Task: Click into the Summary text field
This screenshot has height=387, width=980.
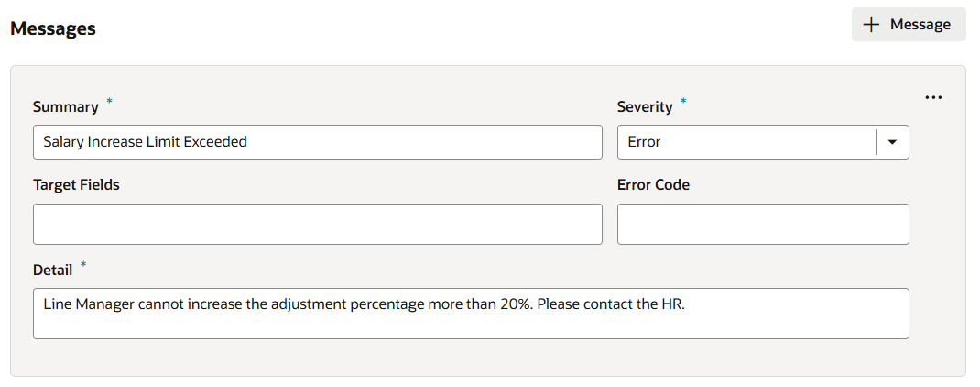Action: tap(317, 142)
